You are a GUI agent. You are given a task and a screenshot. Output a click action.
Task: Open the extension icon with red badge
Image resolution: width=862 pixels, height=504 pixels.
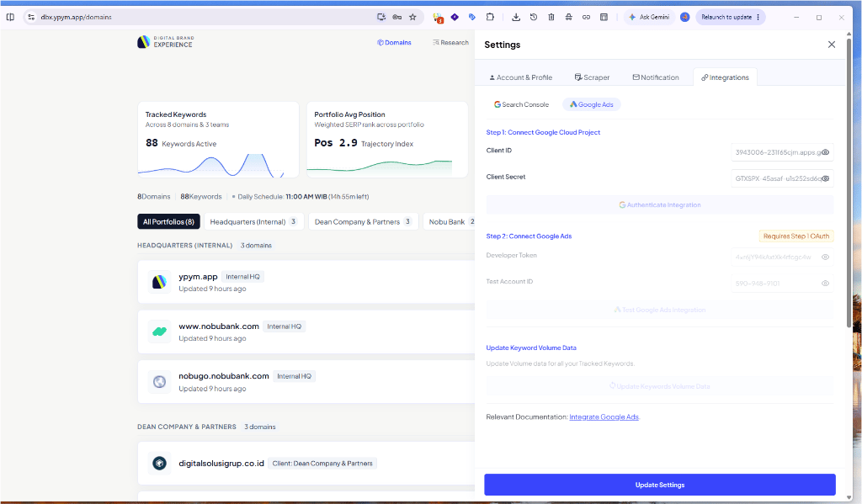(438, 18)
